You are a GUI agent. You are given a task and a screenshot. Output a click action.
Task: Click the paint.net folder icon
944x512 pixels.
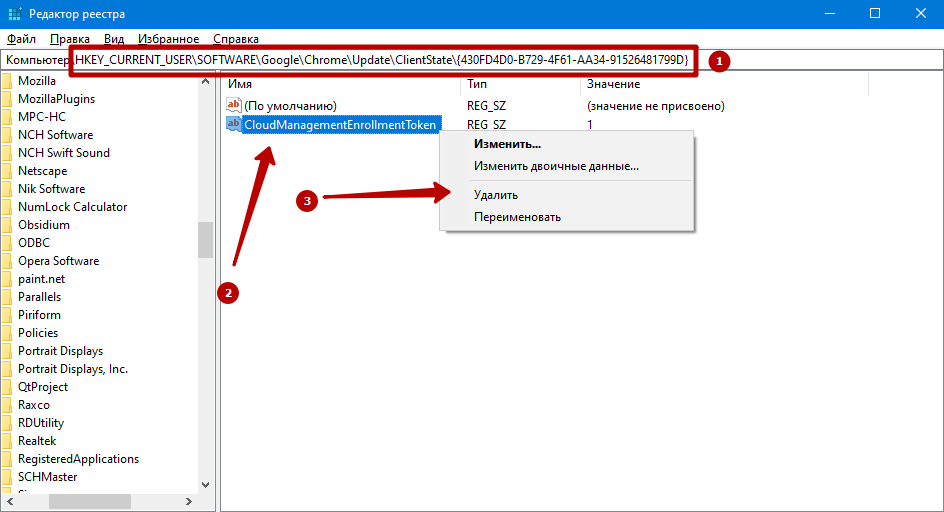point(6,279)
